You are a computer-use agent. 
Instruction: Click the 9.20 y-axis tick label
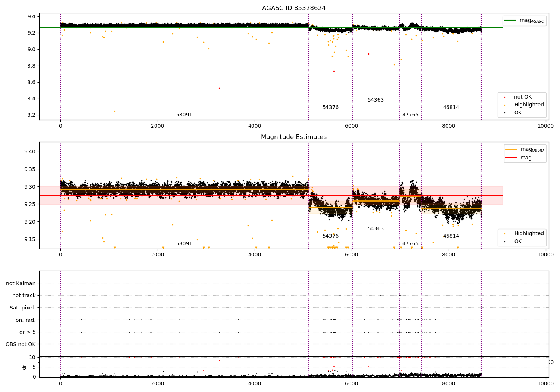30,222
